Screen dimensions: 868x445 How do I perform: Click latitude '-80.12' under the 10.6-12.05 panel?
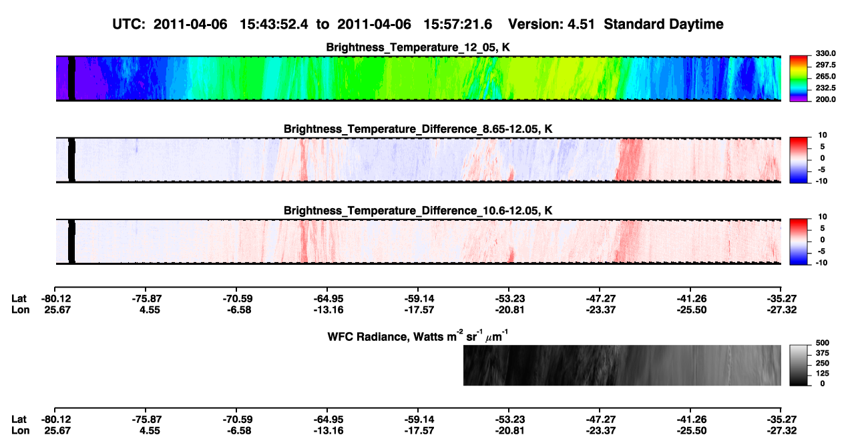(55, 298)
